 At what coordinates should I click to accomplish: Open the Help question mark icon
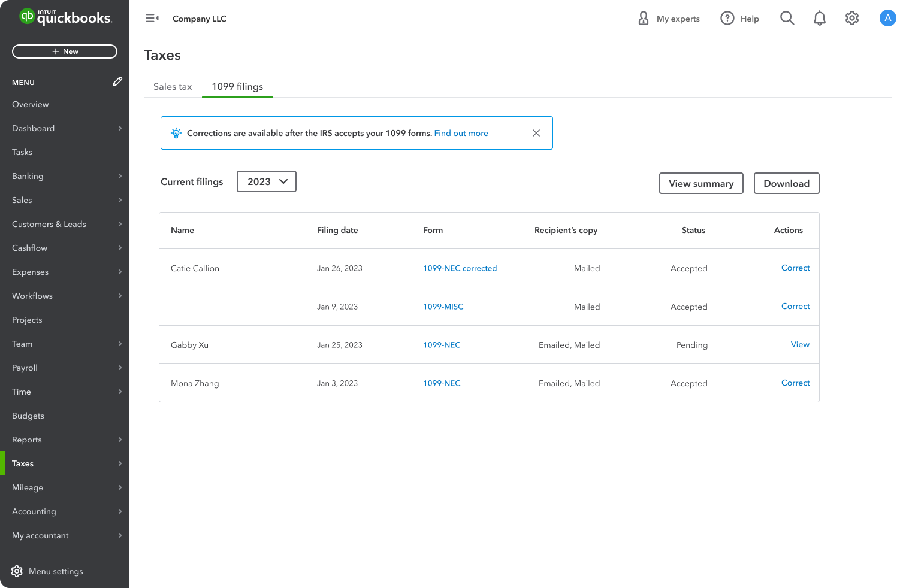pyautogui.click(x=727, y=19)
